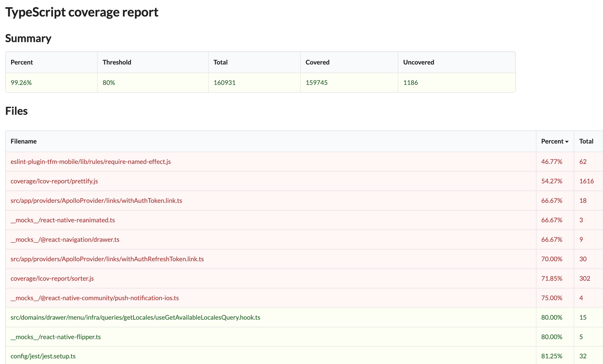Sort files by Filename column header
The width and height of the screenshot is (603, 364).
24,141
